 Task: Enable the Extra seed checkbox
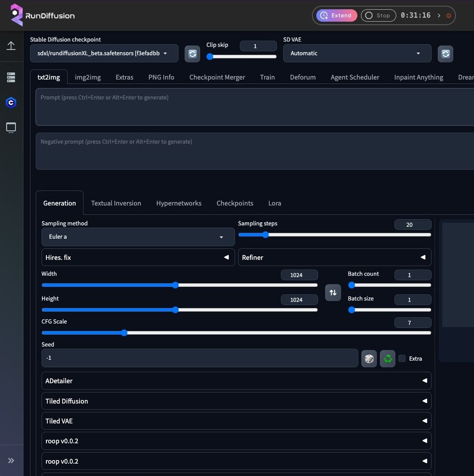click(402, 358)
